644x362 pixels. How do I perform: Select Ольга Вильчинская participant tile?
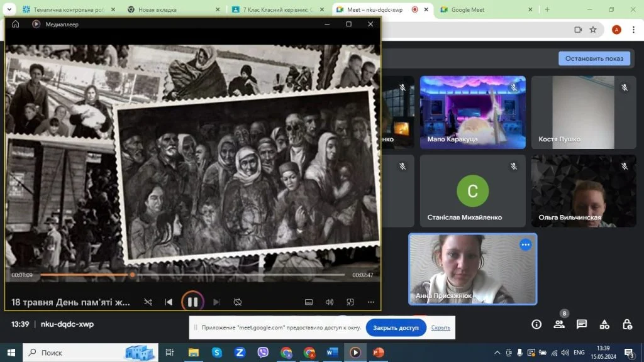584,191
